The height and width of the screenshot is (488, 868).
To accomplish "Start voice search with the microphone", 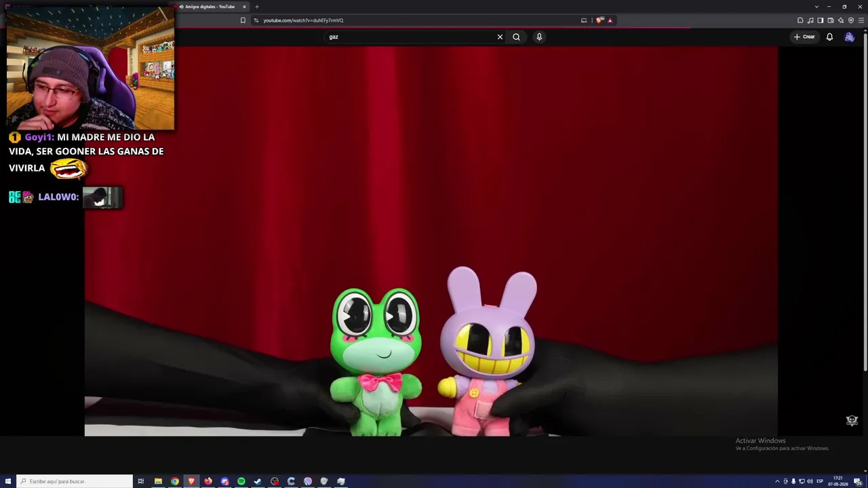I will [539, 37].
